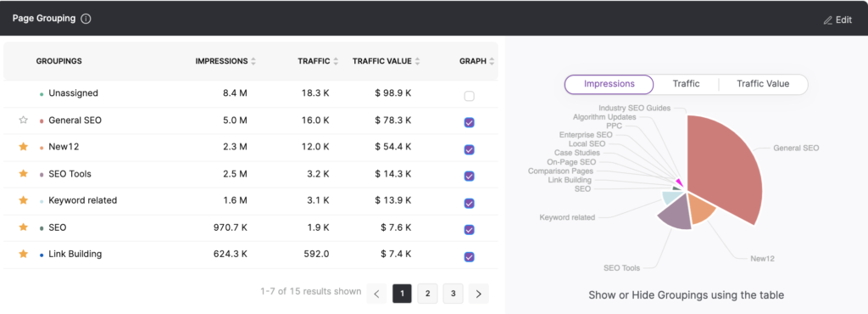The width and height of the screenshot is (868, 314).
Task: Click the IMPRESSIONS column header text
Action: pyautogui.click(x=221, y=61)
